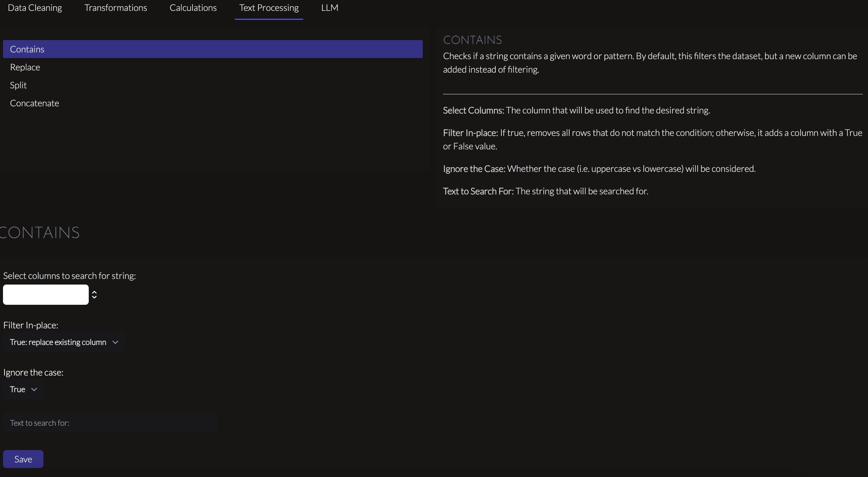Click up-down arrows beside the column selector
This screenshot has width=868, height=477.
click(x=94, y=295)
